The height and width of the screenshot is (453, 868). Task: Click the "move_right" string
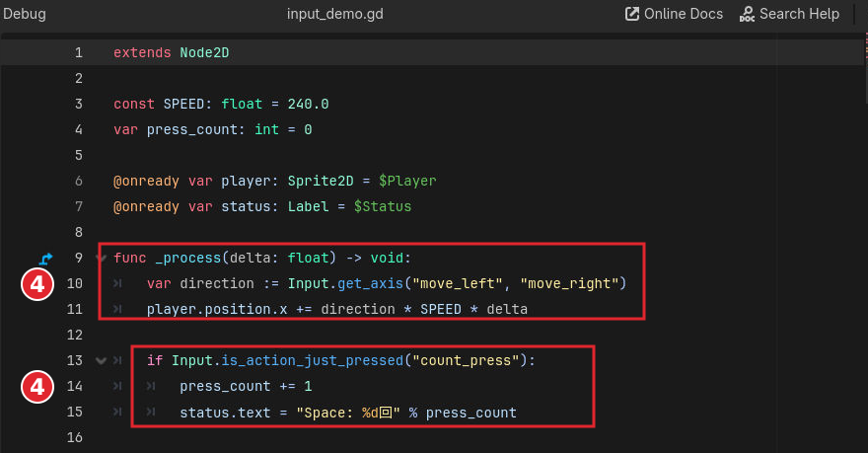pyautogui.click(x=569, y=283)
